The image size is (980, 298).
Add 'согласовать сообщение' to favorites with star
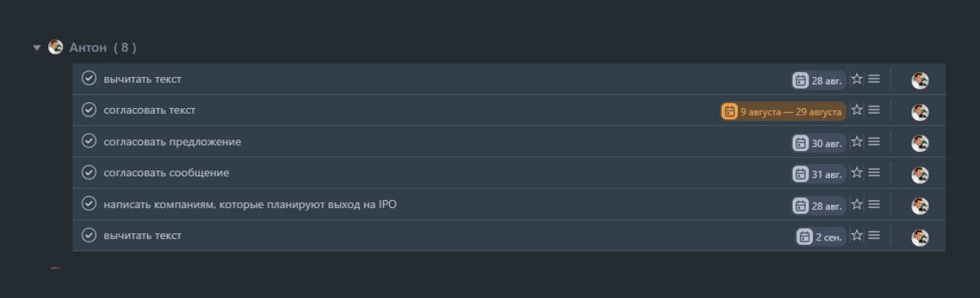(857, 173)
